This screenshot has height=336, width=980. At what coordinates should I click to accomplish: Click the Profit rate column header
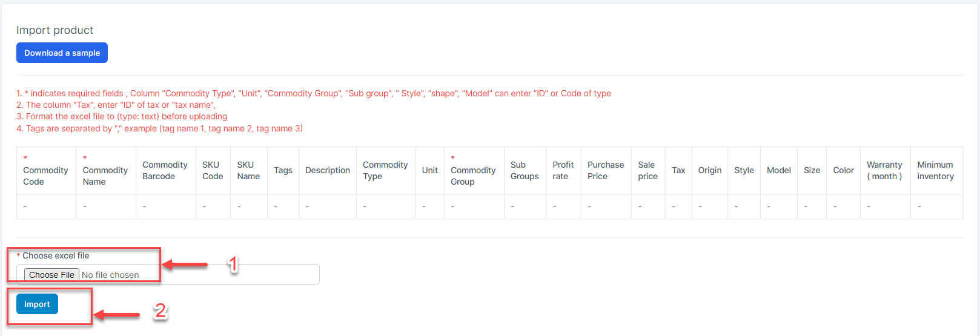coord(563,171)
